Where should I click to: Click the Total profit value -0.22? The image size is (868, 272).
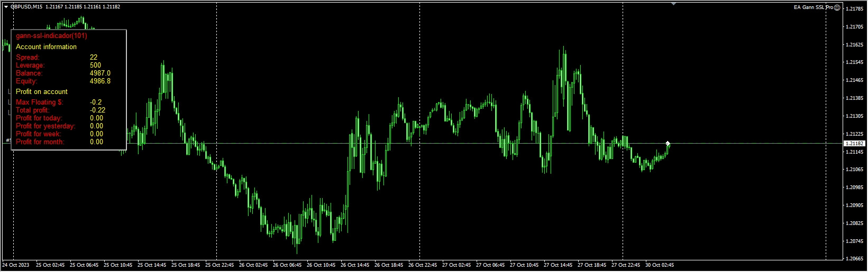(x=97, y=110)
